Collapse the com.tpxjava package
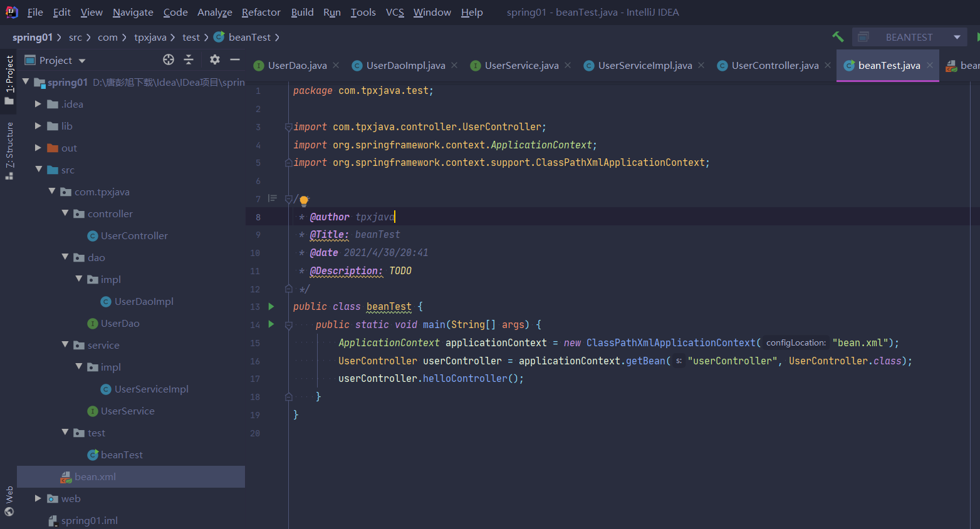Viewport: 980px width, 529px height. [52, 191]
